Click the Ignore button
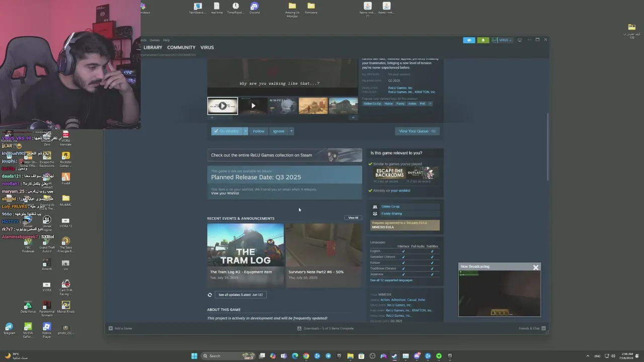 tap(279, 131)
